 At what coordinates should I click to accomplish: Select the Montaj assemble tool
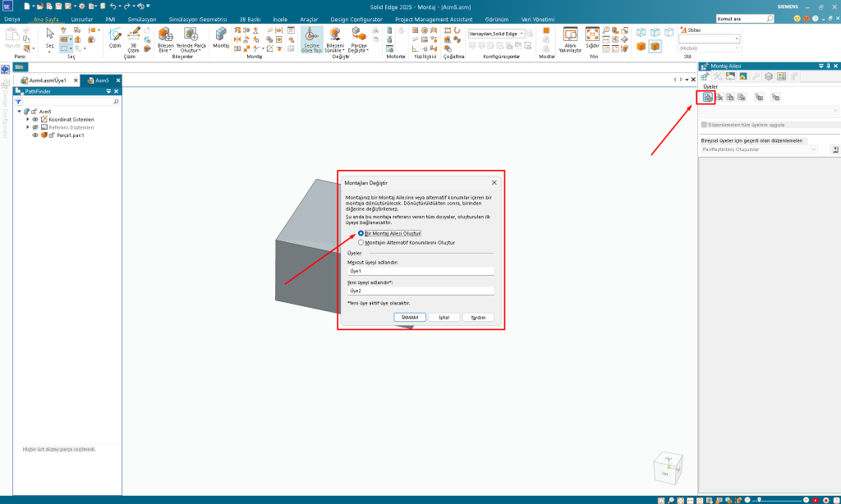pos(221,36)
